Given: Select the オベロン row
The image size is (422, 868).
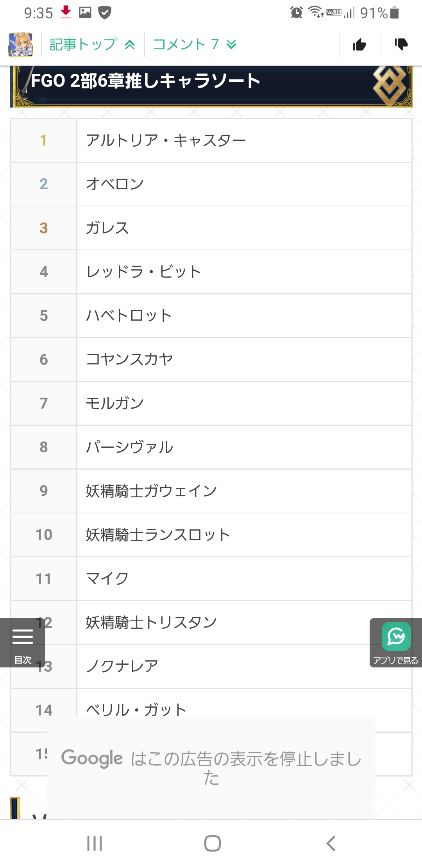Looking at the screenshot, I should coord(115,184).
